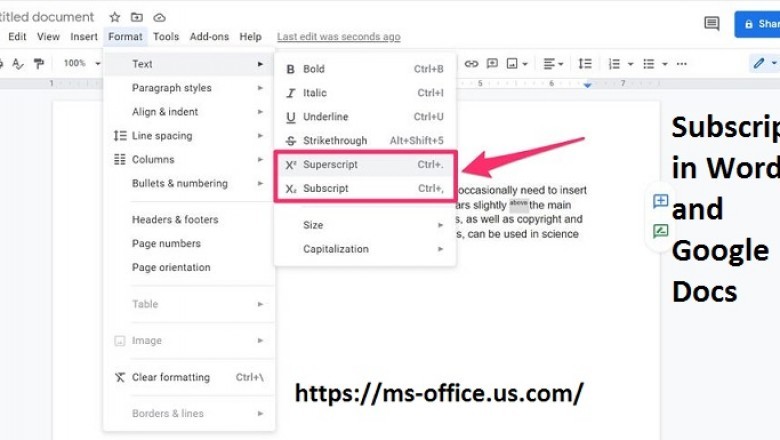The width and height of the screenshot is (780, 440).
Task: Open the Add-ons menu
Action: click(x=209, y=37)
